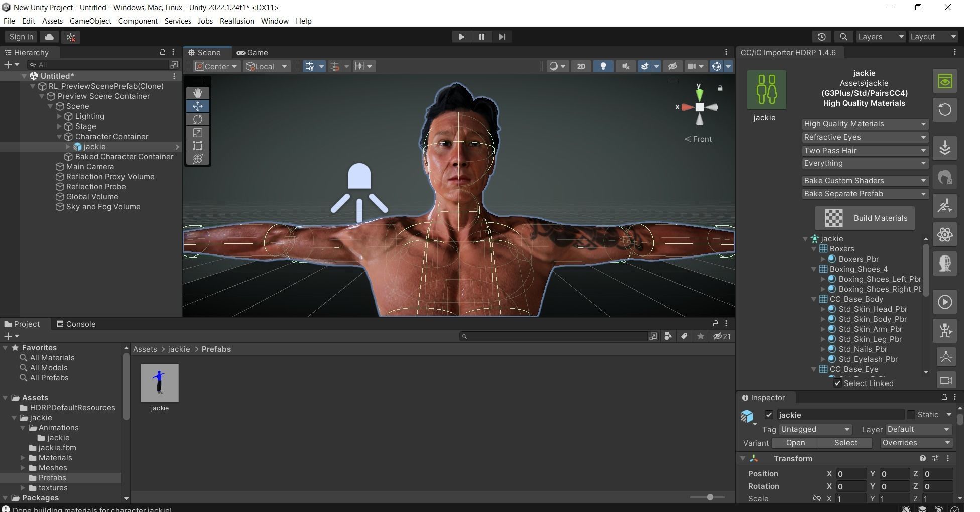
Task: Click the Play button
Action: (x=461, y=37)
